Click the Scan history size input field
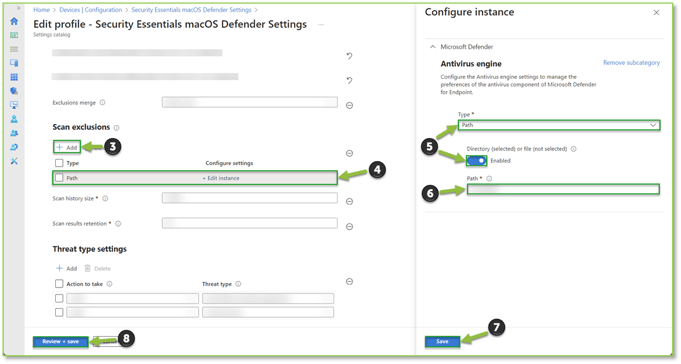This screenshot has width=681, height=364. pyautogui.click(x=250, y=198)
